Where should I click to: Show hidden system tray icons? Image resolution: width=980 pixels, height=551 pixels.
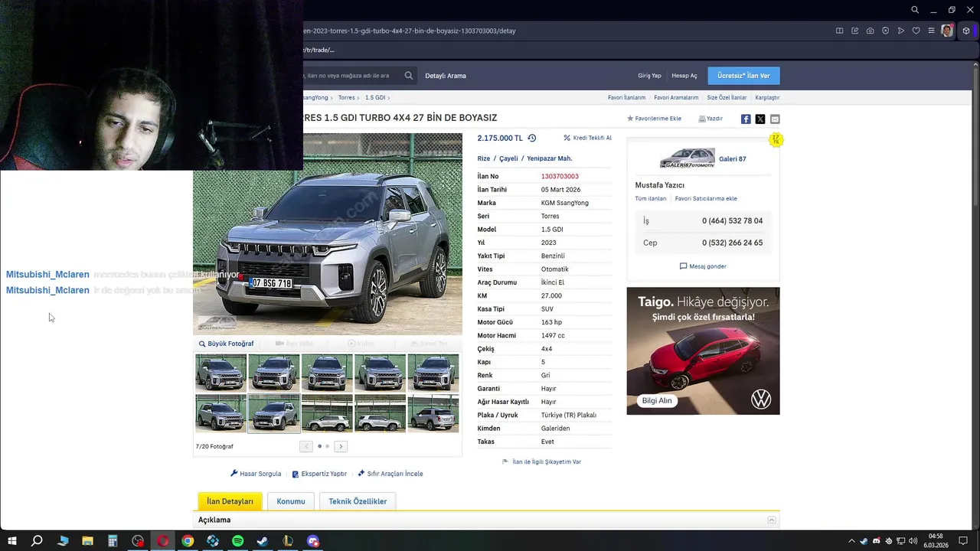[x=854, y=541]
